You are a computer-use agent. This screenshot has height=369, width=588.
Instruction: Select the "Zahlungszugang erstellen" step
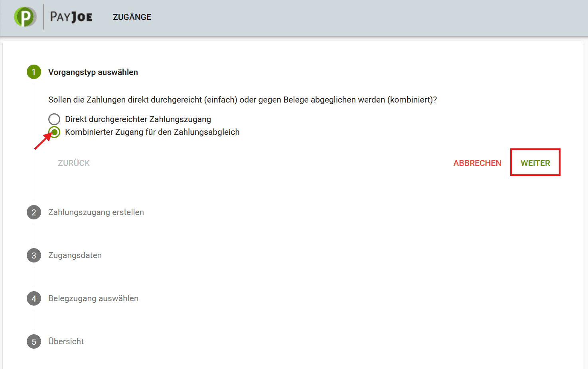point(96,212)
